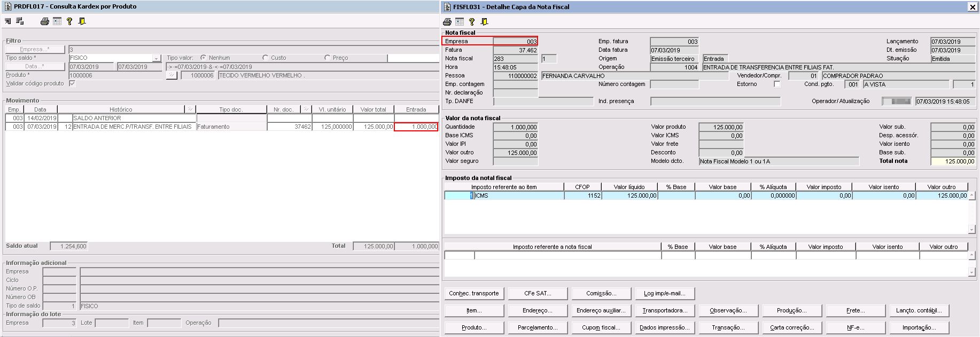Click the Nr. doc. cell 37462
The height and width of the screenshot is (337, 980).
(x=289, y=127)
